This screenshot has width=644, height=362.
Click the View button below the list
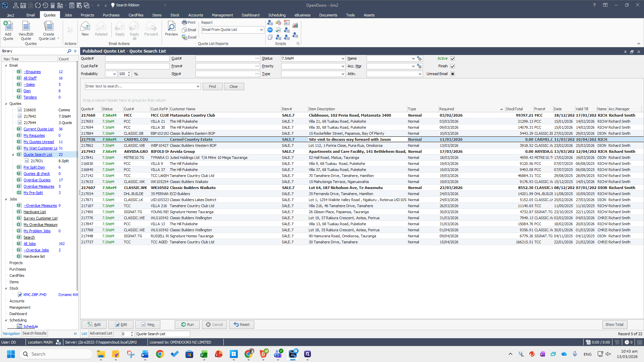click(x=148, y=324)
